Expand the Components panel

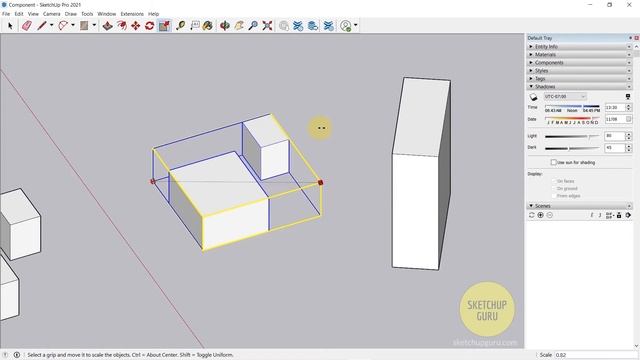click(x=579, y=62)
